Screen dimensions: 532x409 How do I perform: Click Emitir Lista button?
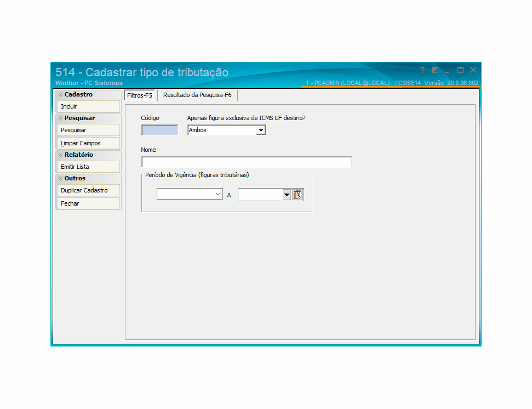pos(88,167)
